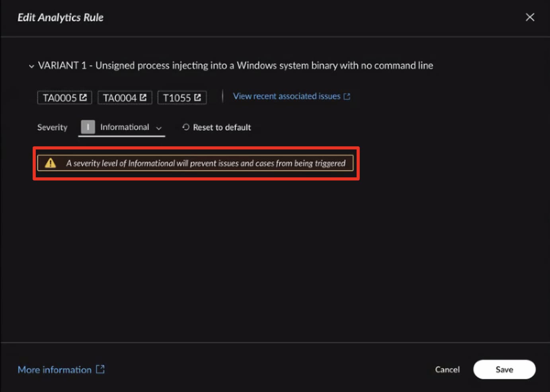Viewport: 550px width, 392px height.
Task: Close the Edit Analytics Rule dialog
Action: [x=530, y=17]
